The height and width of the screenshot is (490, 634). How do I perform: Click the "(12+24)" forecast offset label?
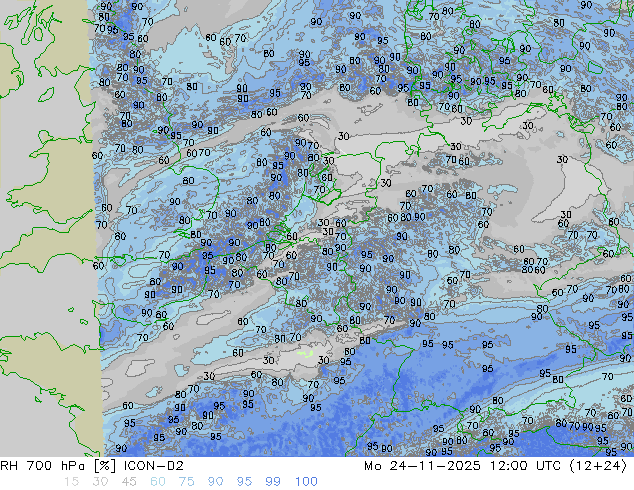(x=598, y=466)
